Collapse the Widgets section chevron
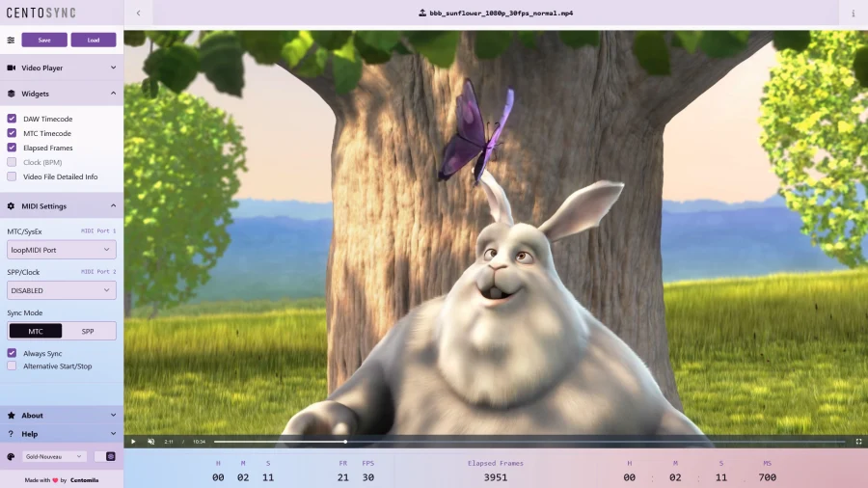 point(113,94)
